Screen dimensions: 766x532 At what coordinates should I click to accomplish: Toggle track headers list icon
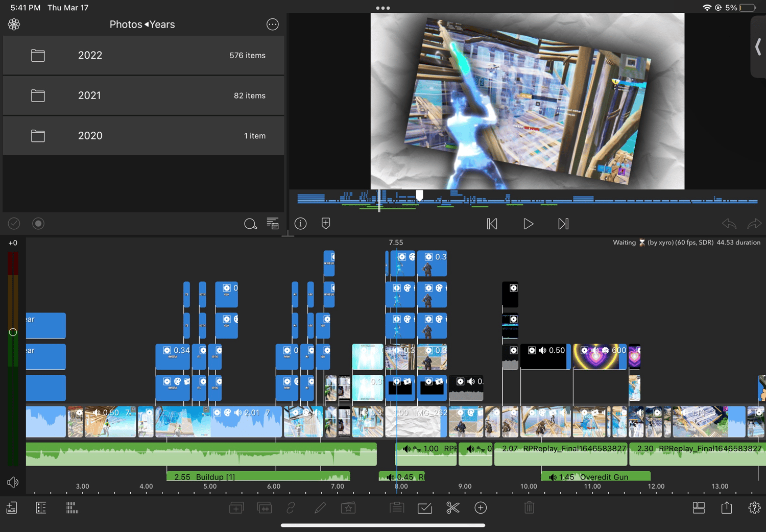[41, 507]
